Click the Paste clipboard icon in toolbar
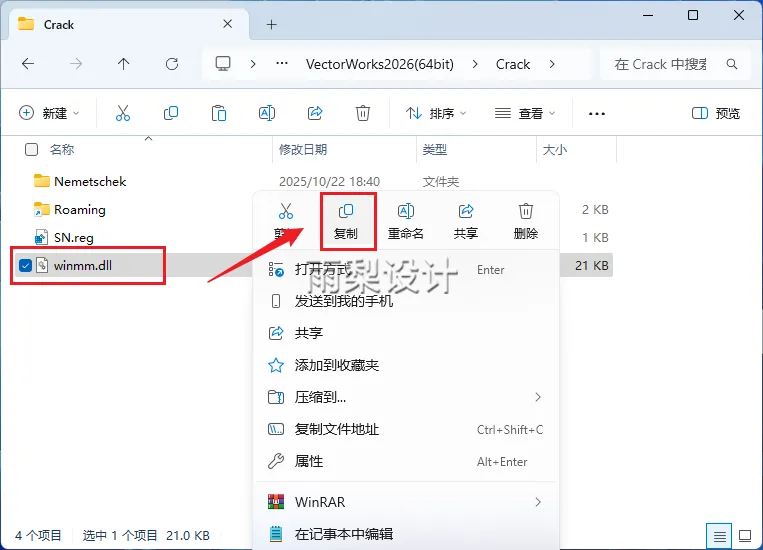The width and height of the screenshot is (763, 550). coord(218,113)
